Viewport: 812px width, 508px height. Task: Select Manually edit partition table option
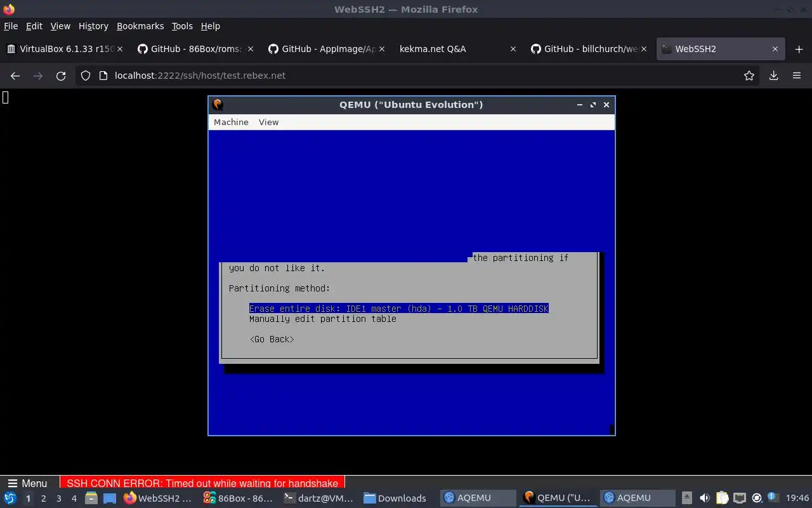[322, 319]
